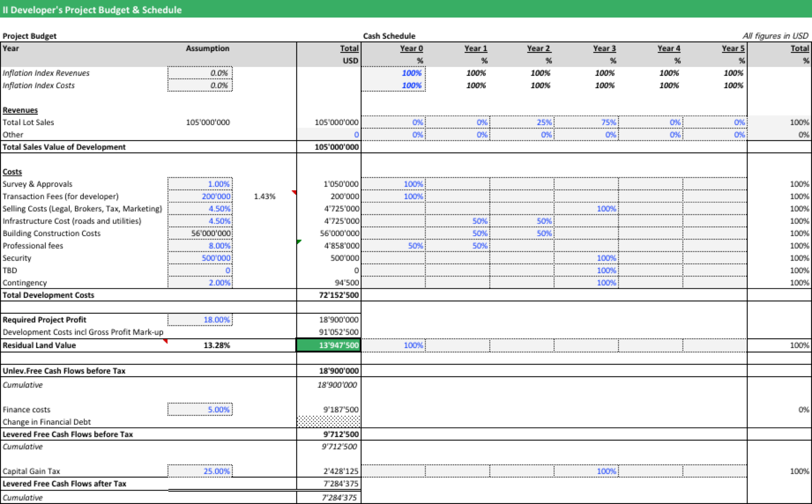Select the Inflation Index Revenues Year 0 100% cell
The image size is (812, 504).
(x=393, y=73)
